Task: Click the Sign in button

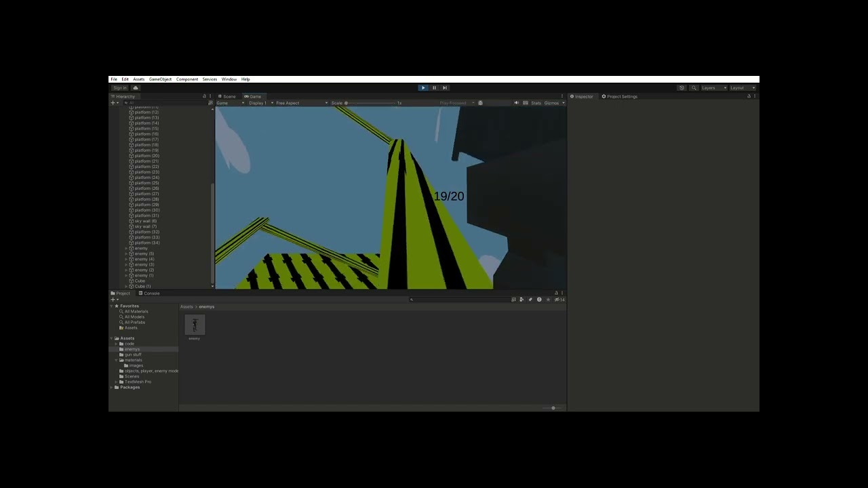Action: coord(120,87)
